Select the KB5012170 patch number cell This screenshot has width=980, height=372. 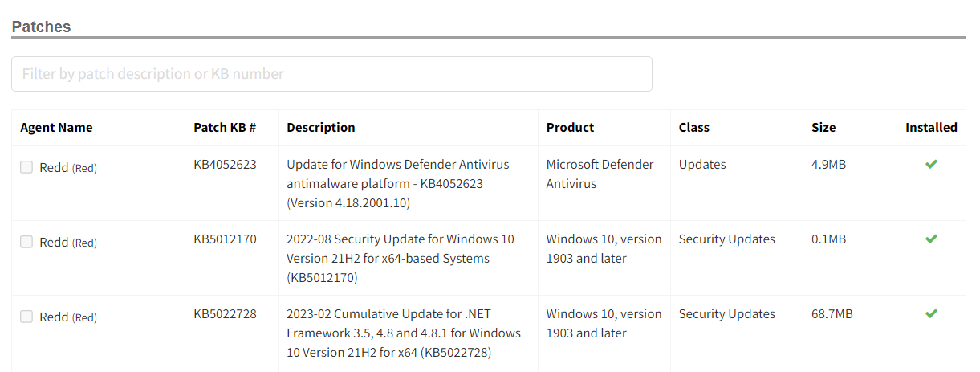[226, 239]
